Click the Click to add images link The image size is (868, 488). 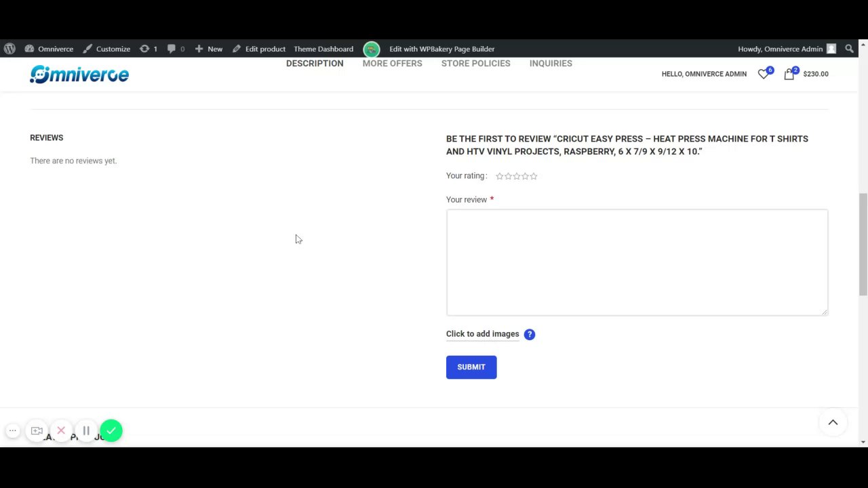pos(483,334)
